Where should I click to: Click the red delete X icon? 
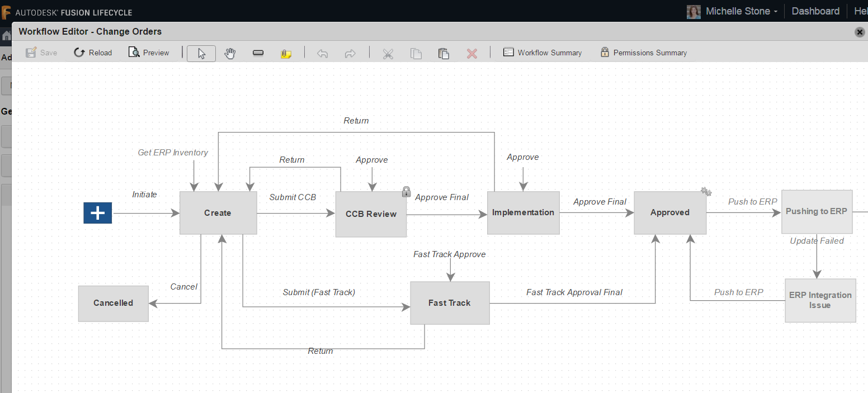pyautogui.click(x=471, y=53)
